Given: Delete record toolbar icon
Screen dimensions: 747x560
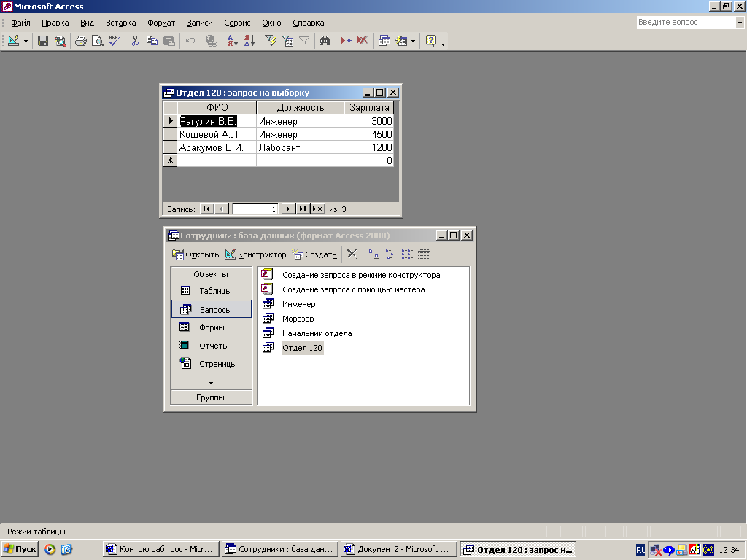Looking at the screenshot, I should [363, 41].
